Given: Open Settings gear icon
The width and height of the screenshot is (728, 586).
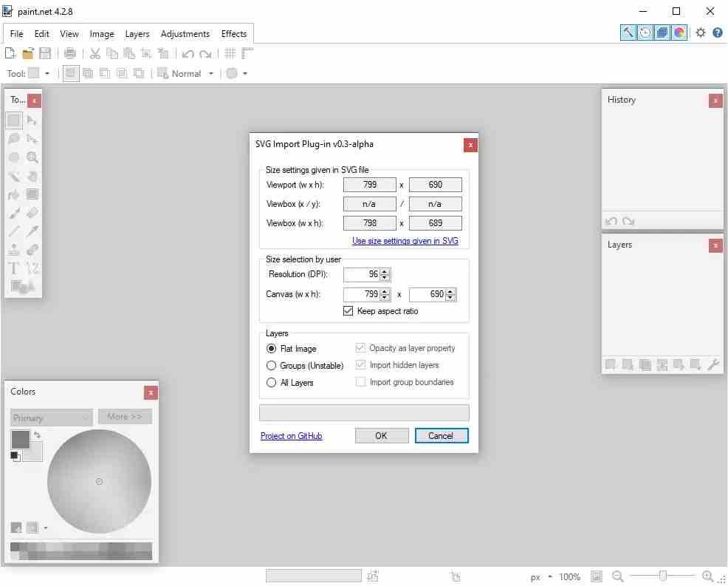Looking at the screenshot, I should [701, 33].
